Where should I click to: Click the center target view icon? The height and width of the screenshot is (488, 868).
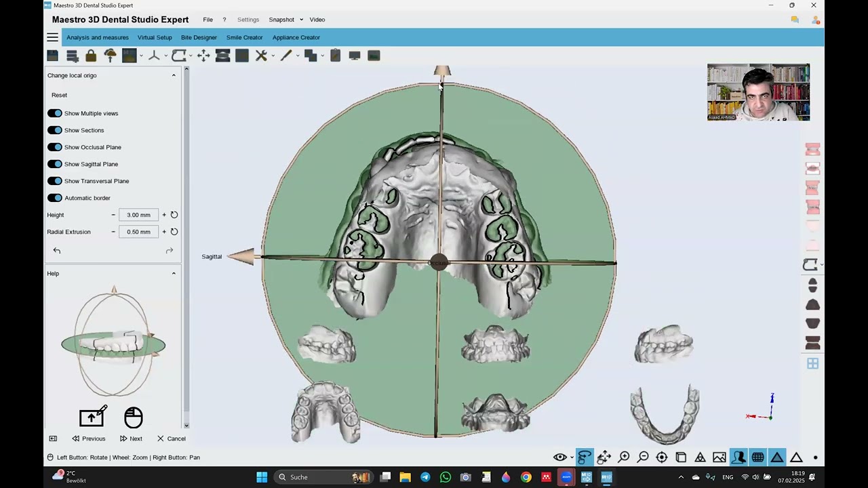(662, 457)
